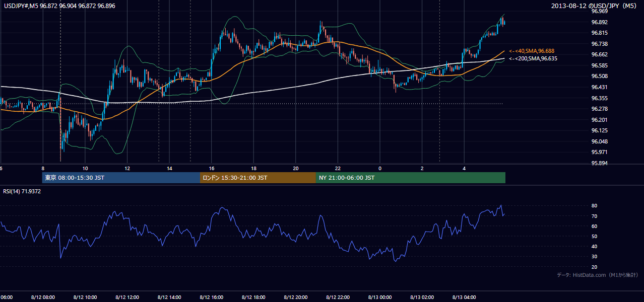Click RSI scale value 40
The width and height of the screenshot is (644, 302).
coord(595,247)
